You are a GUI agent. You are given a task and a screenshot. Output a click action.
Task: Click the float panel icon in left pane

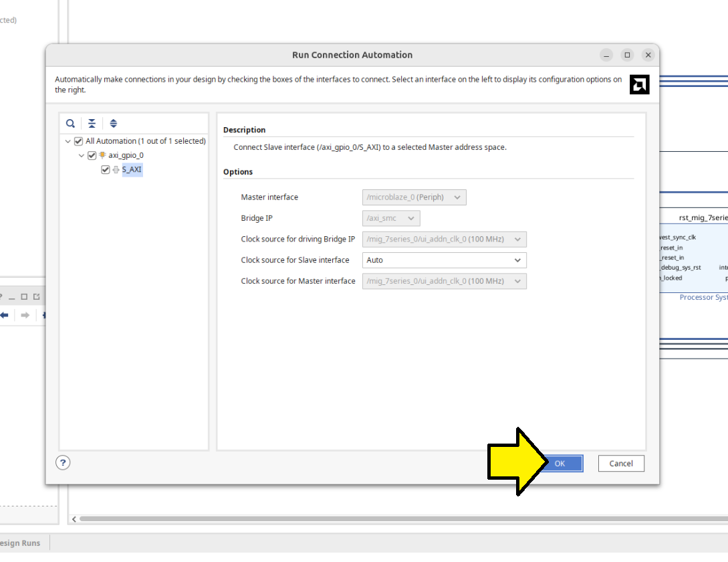37,296
